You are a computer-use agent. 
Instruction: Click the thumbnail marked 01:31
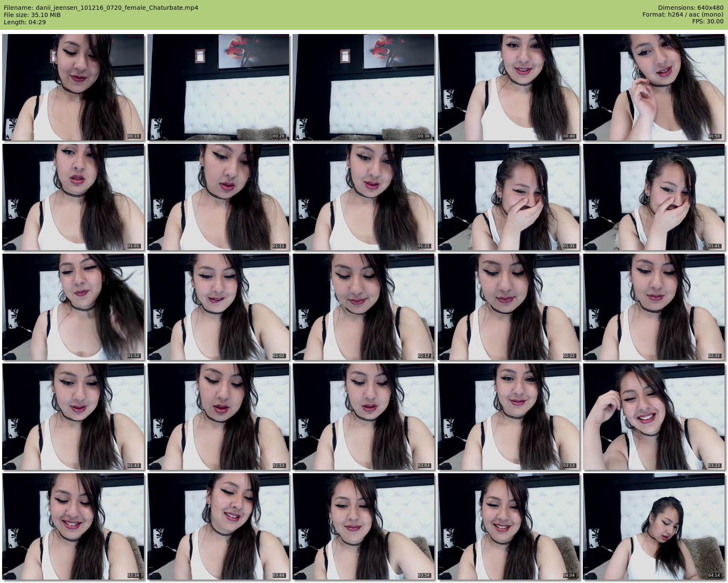coord(509,197)
